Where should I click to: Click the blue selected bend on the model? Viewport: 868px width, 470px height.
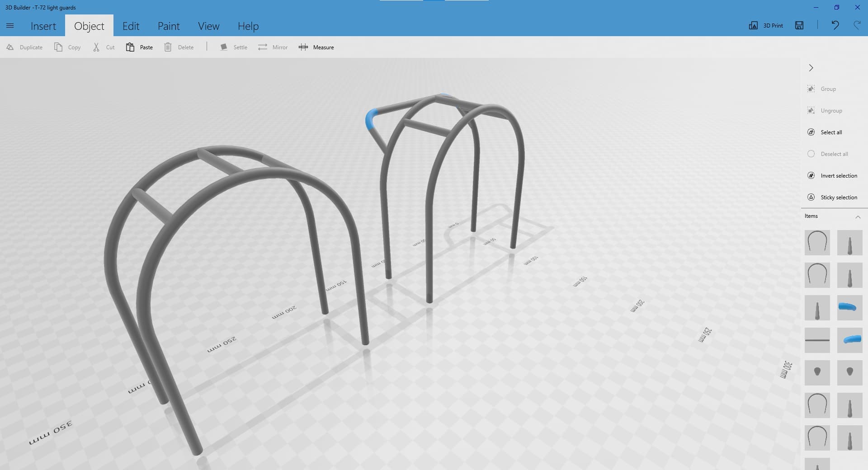point(371,119)
